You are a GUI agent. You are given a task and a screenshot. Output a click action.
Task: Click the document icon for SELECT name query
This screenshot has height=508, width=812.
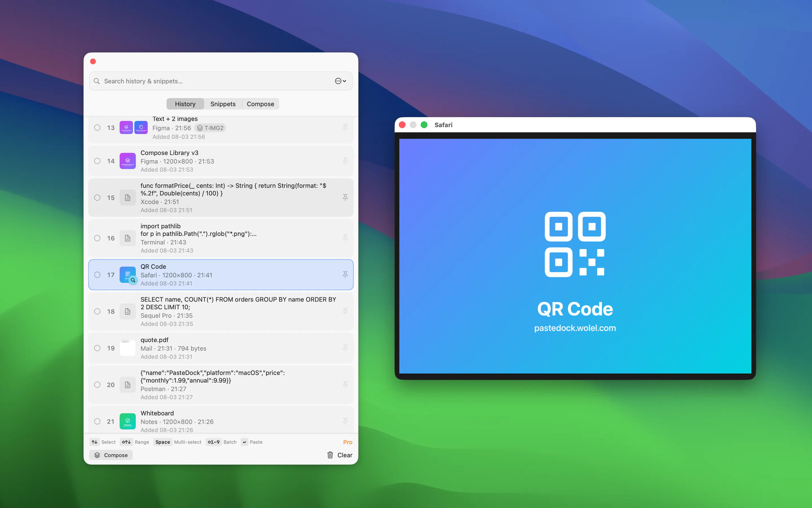pyautogui.click(x=127, y=312)
